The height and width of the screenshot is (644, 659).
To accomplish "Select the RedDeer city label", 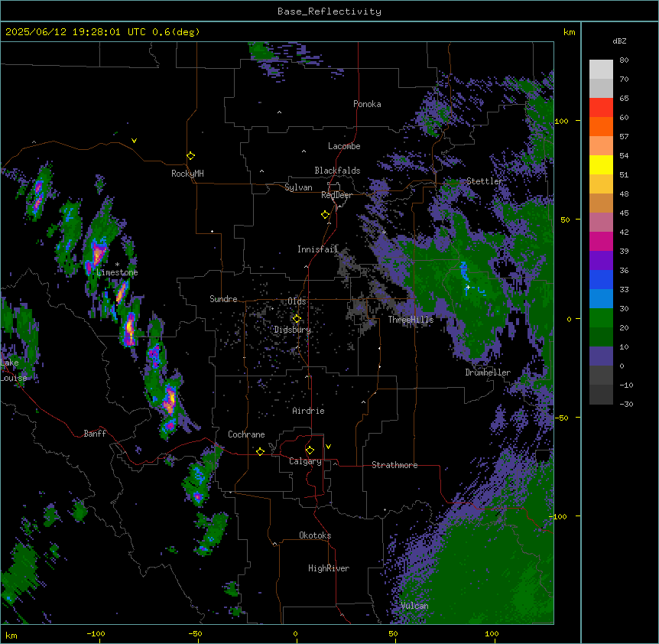I will point(336,195).
